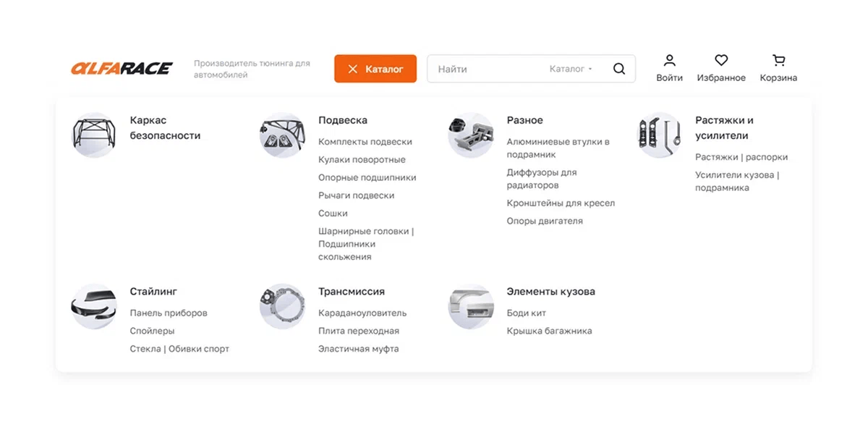The width and height of the screenshot is (868, 427).
Task: Go to Растяжки | распорки subcategory
Action: click(x=741, y=157)
